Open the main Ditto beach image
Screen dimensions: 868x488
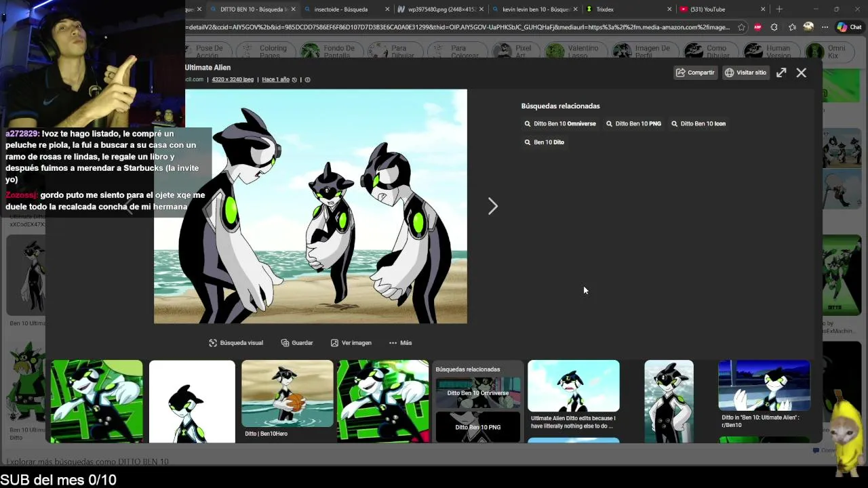[x=311, y=207]
